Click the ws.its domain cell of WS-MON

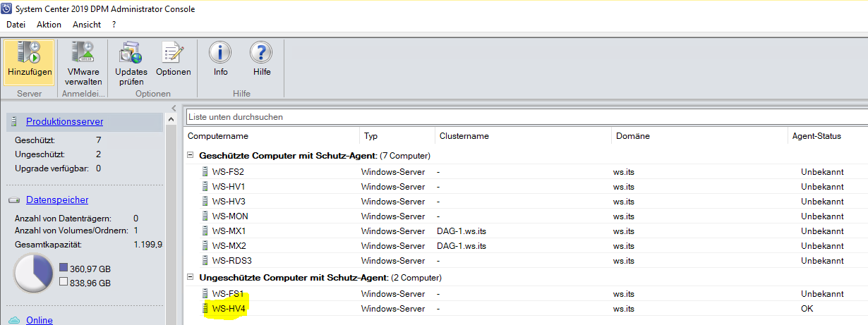coord(624,216)
